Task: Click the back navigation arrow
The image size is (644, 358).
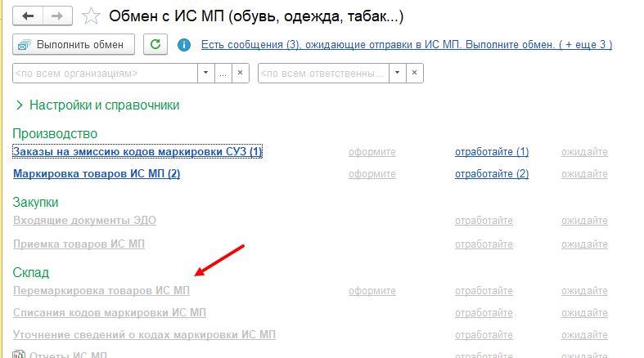Action: coord(29,16)
